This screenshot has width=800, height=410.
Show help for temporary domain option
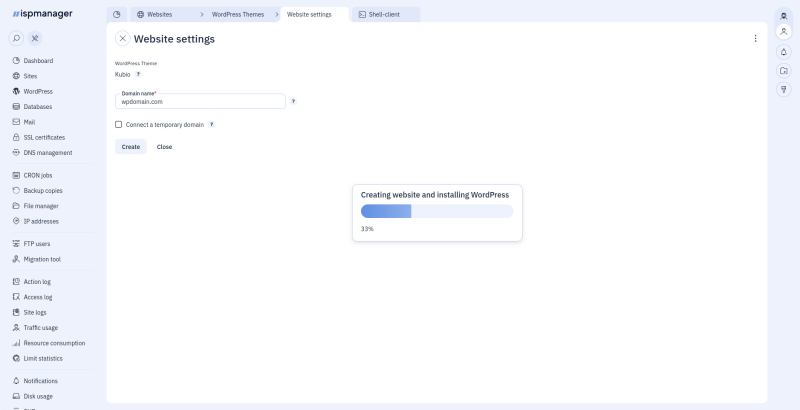tap(211, 124)
